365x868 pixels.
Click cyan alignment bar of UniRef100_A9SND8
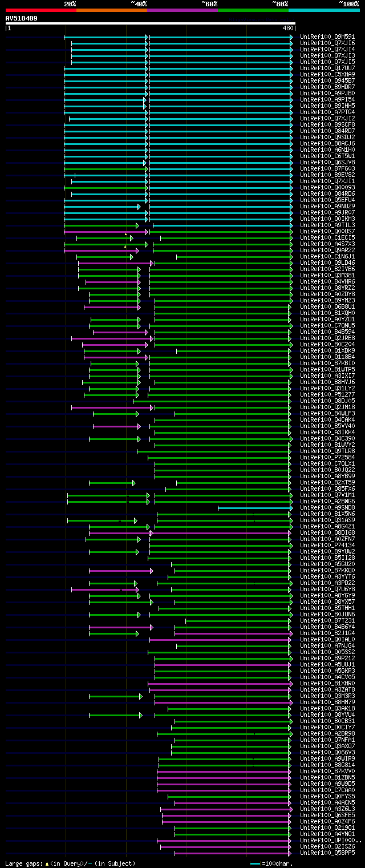[x=254, y=507]
